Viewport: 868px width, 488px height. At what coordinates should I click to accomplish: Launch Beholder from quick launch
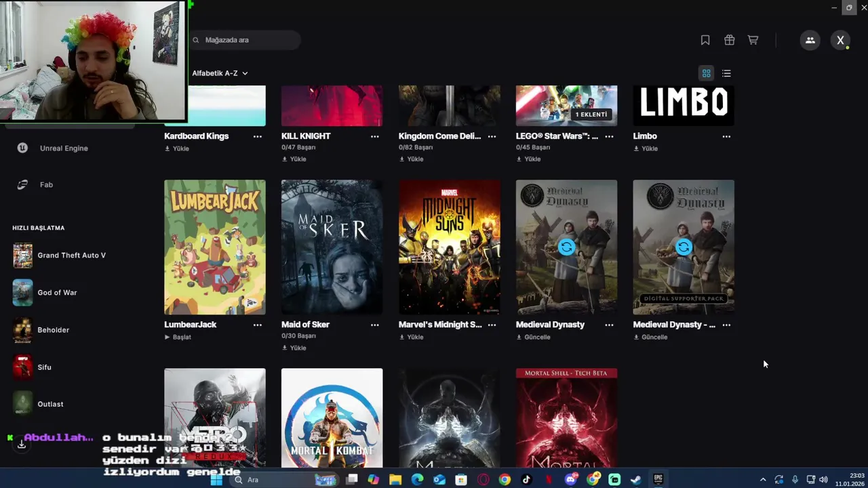54,330
